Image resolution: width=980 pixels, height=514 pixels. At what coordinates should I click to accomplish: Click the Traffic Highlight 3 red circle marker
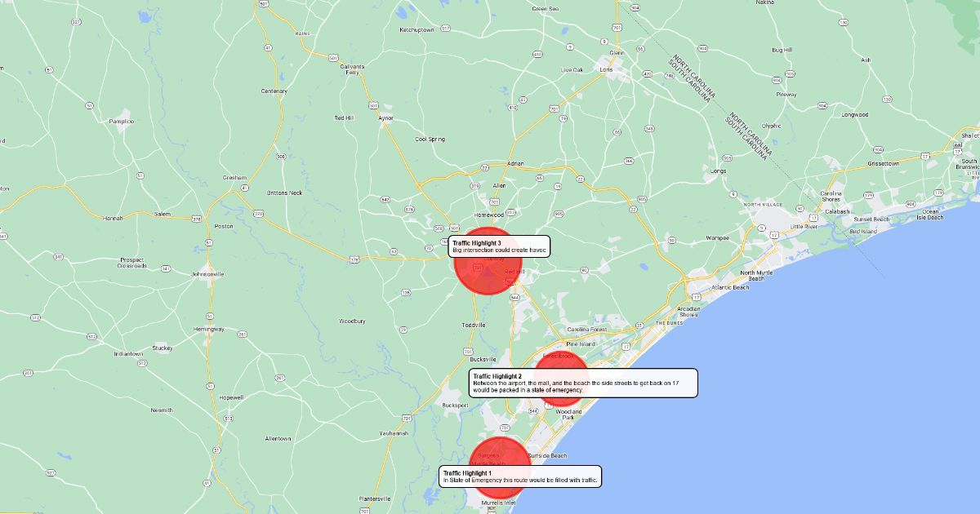[488, 261]
